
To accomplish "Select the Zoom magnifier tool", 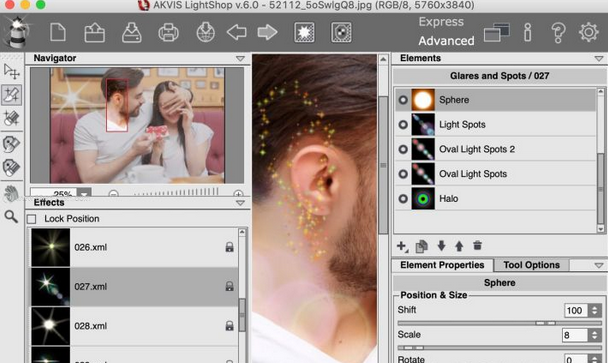I will point(11,216).
